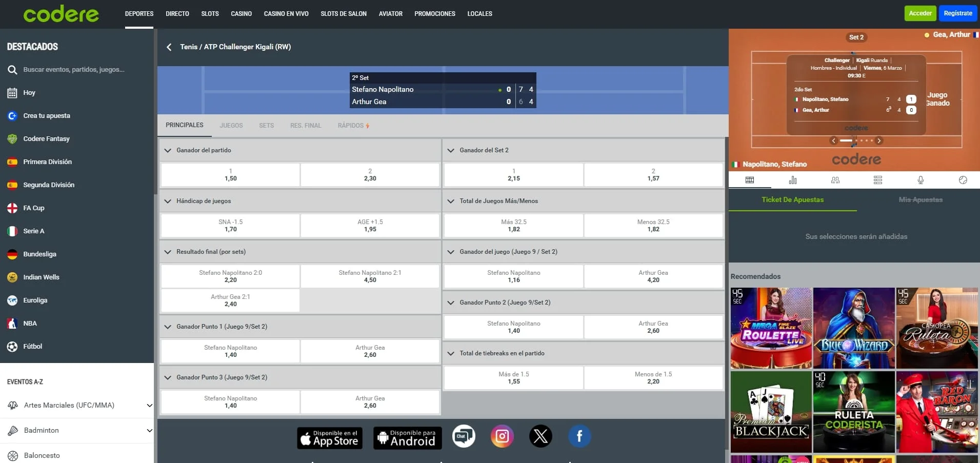Image resolution: width=980 pixels, height=463 pixels.
Task: Switch to the RES. FINAL tab
Action: [x=306, y=126]
